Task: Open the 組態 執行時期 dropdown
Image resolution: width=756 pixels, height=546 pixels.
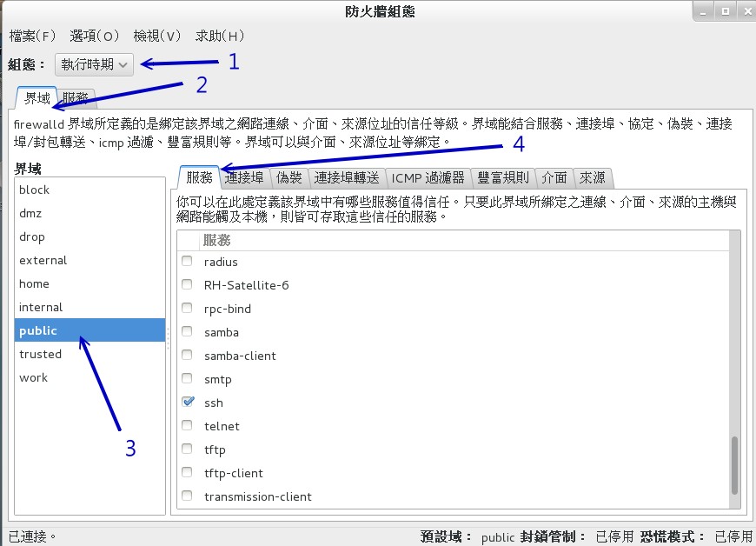Action: coord(93,64)
